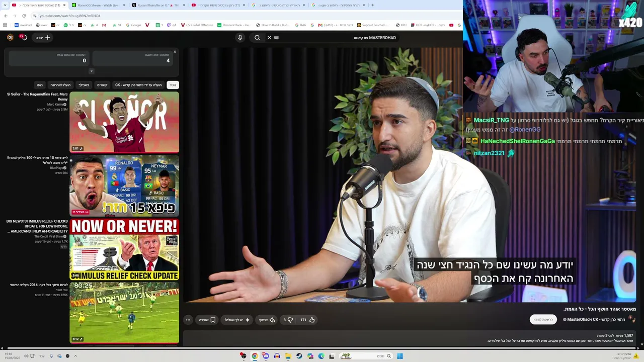Viewport: 644px width, 362px height.
Task: Open the FIFA 15 Ronaldo Neymar thumbnail
Action: coord(124,186)
